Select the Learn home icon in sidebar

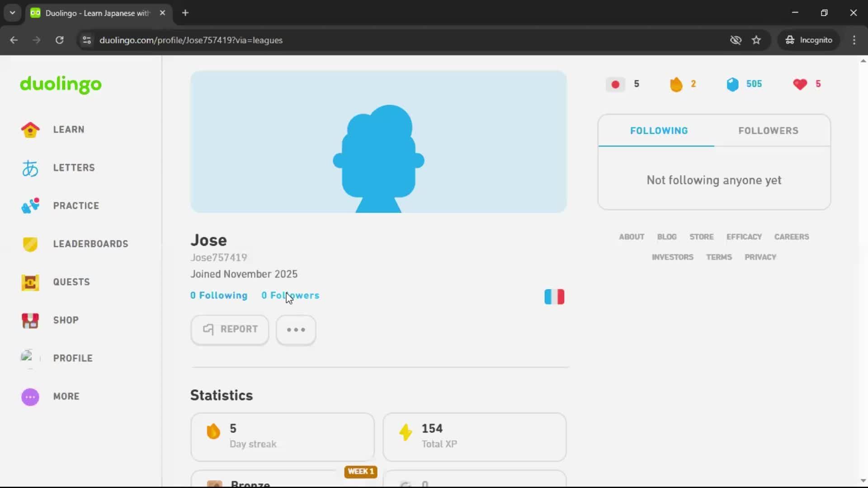tap(30, 130)
